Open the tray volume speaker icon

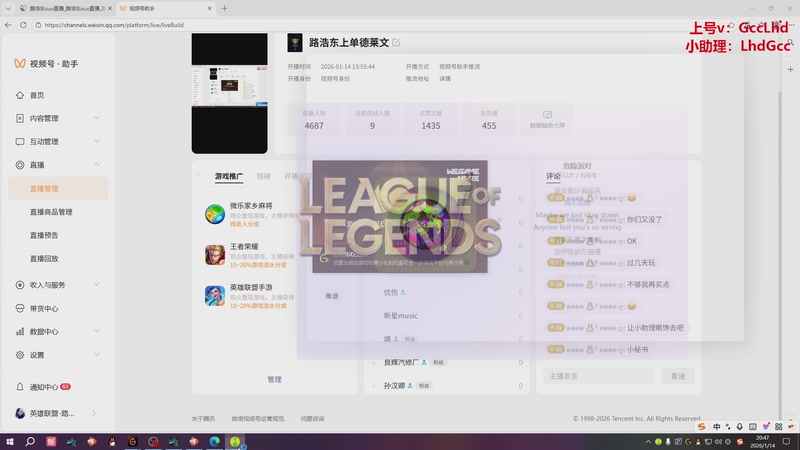click(x=718, y=442)
